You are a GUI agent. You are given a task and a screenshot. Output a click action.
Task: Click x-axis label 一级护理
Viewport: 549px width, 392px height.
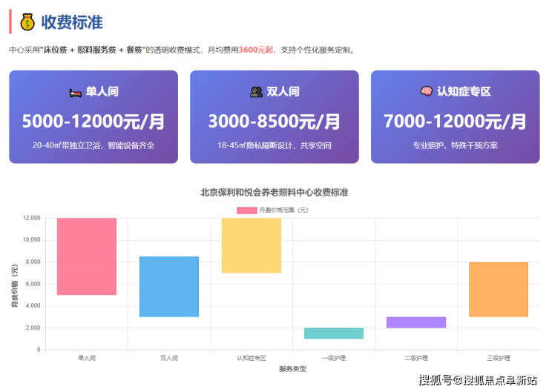pos(334,358)
